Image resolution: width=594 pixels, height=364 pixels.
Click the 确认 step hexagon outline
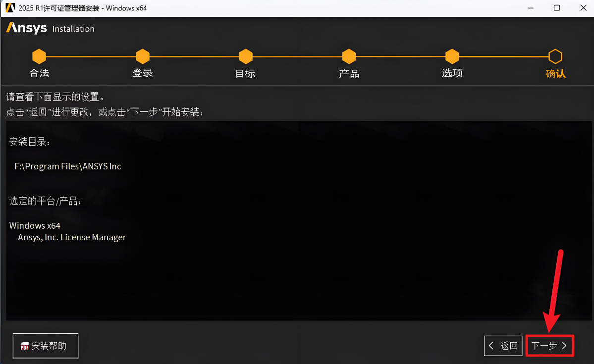[x=555, y=56]
